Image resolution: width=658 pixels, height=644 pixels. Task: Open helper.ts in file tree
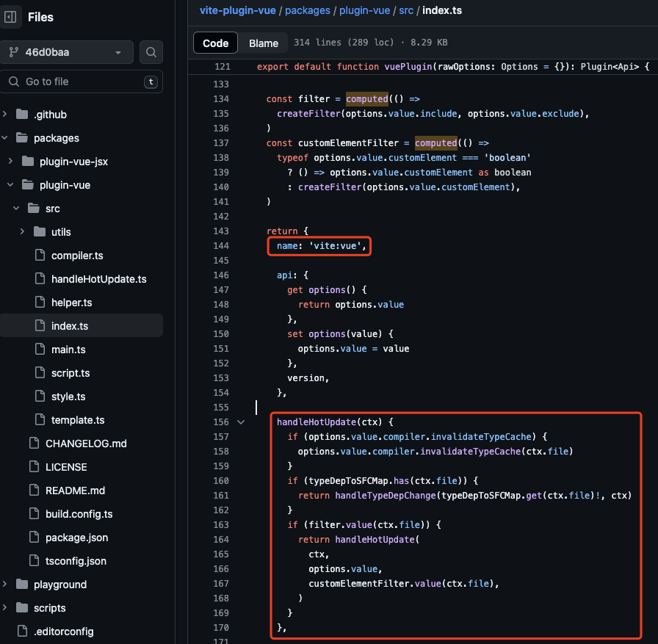(72, 303)
